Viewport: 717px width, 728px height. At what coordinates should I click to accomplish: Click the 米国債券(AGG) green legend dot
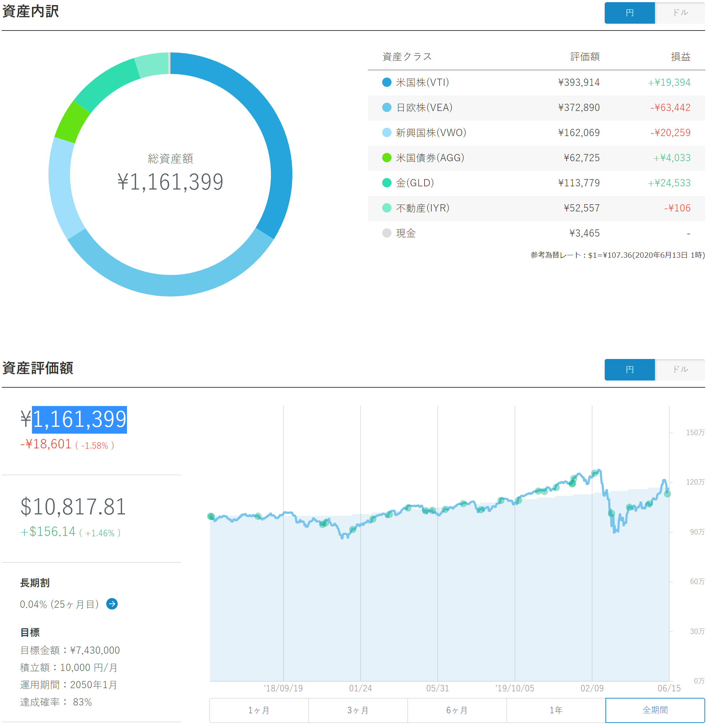point(387,158)
